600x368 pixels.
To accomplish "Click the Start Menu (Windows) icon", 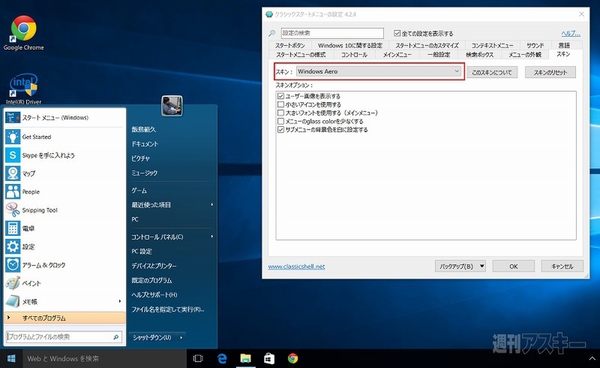I will (x=13, y=117).
